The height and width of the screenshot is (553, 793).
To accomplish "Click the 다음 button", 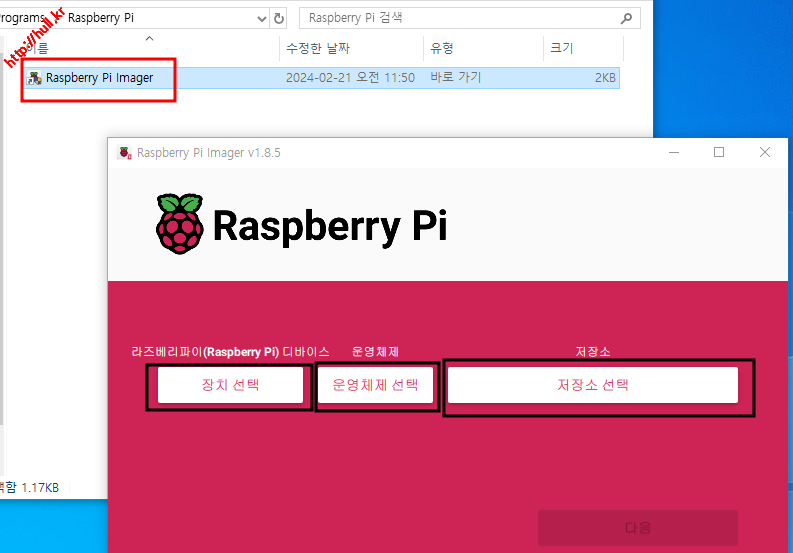I will (x=637, y=527).
